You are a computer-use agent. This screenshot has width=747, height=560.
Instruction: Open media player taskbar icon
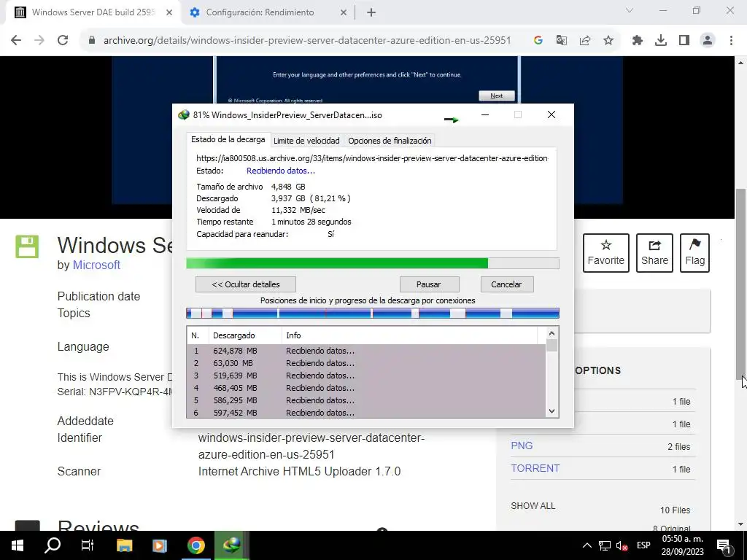pyautogui.click(x=160, y=545)
